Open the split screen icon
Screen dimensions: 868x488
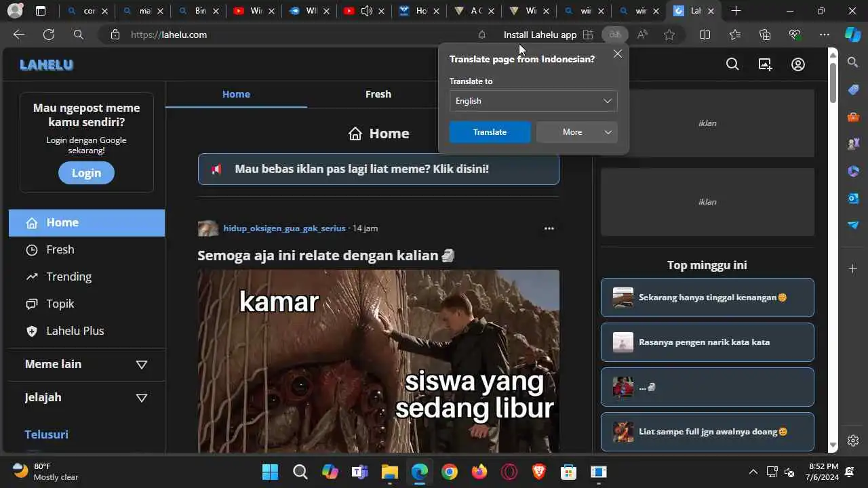click(705, 35)
